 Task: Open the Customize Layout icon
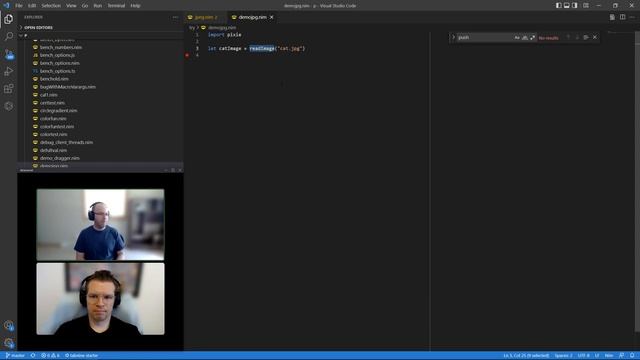pos(586,6)
